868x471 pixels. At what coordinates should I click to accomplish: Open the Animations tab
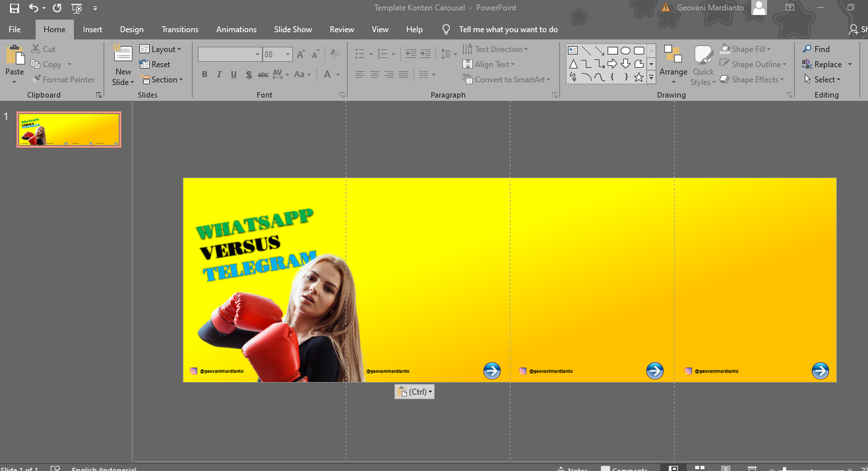236,29
